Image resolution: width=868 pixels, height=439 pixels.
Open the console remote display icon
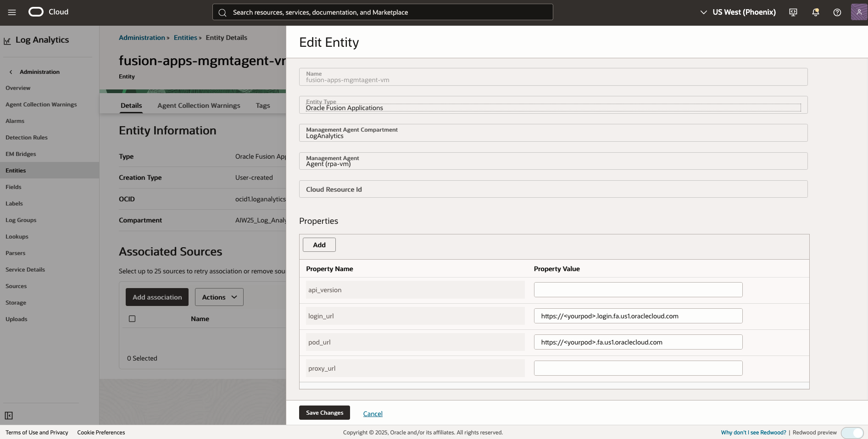coord(793,12)
